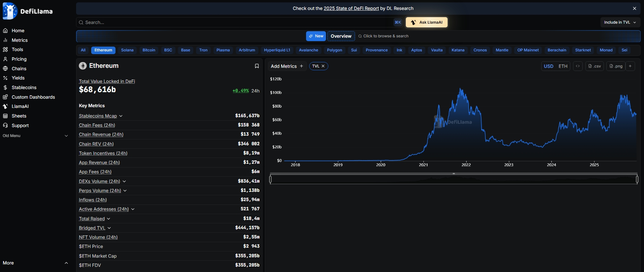Click the sparkle New button
Image resolution: width=644 pixels, height=272 pixels.
(316, 36)
